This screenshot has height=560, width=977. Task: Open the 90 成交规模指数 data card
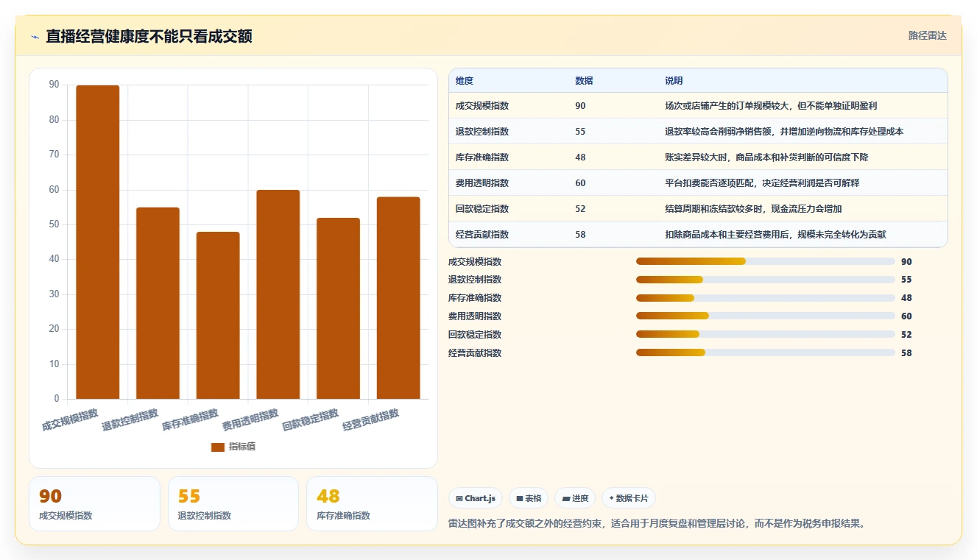tap(94, 503)
